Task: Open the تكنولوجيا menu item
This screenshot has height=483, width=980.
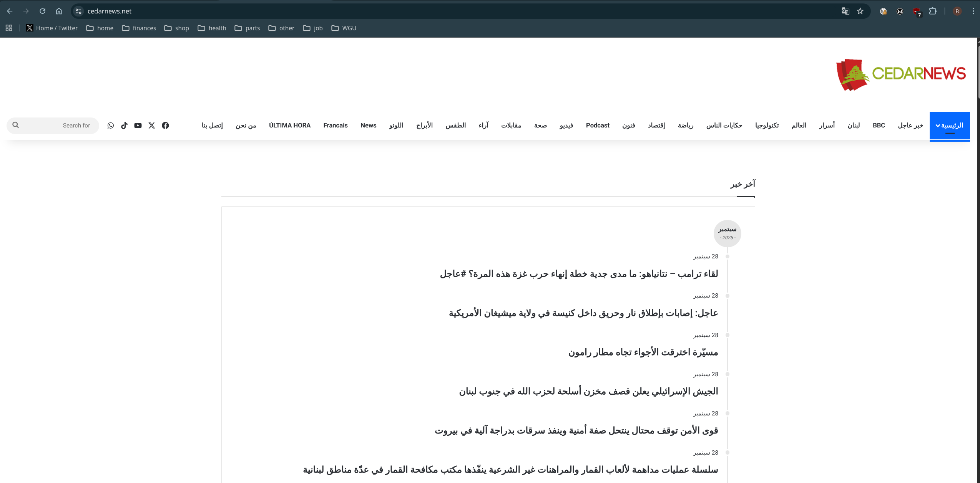Action: [x=767, y=126]
